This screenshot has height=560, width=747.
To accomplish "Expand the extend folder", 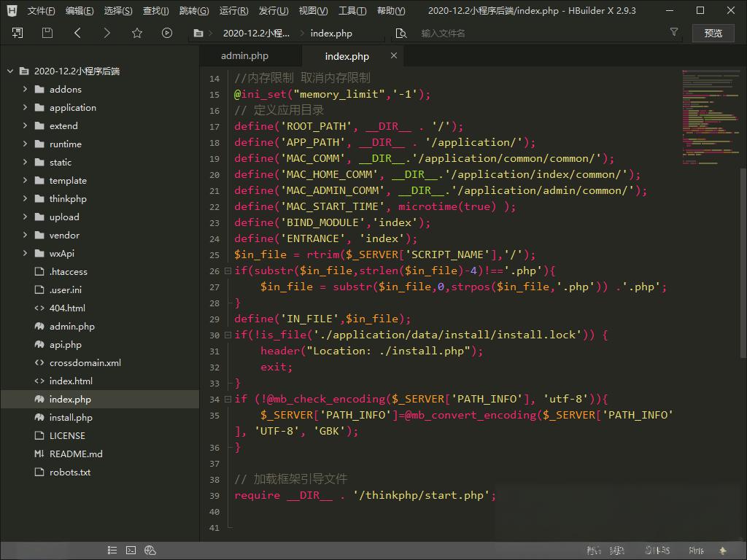I will [x=25, y=125].
